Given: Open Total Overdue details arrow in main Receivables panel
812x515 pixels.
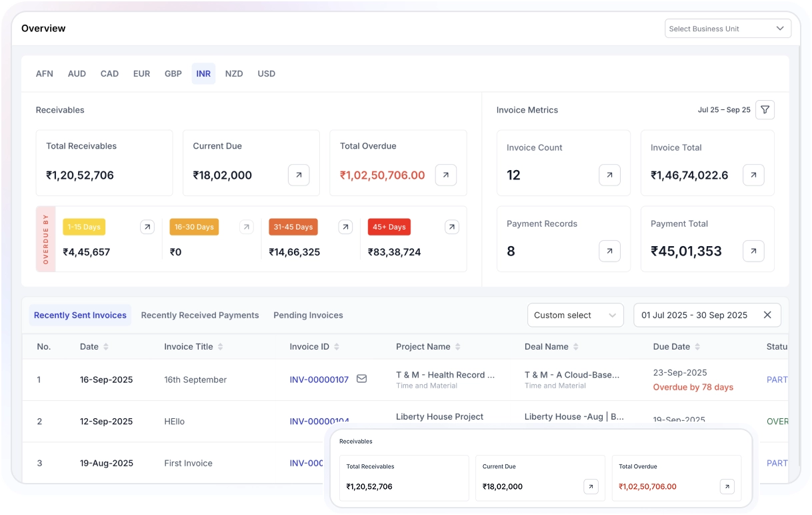Looking at the screenshot, I should coord(445,175).
